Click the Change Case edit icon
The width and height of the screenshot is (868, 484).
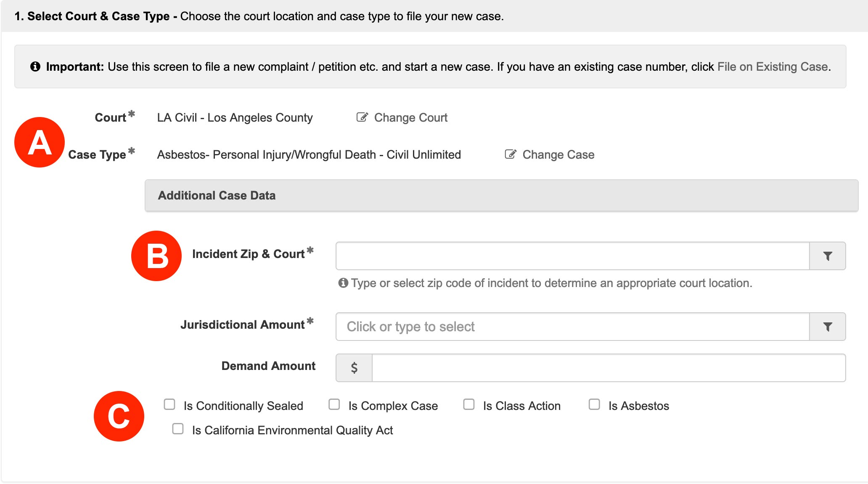[511, 154]
